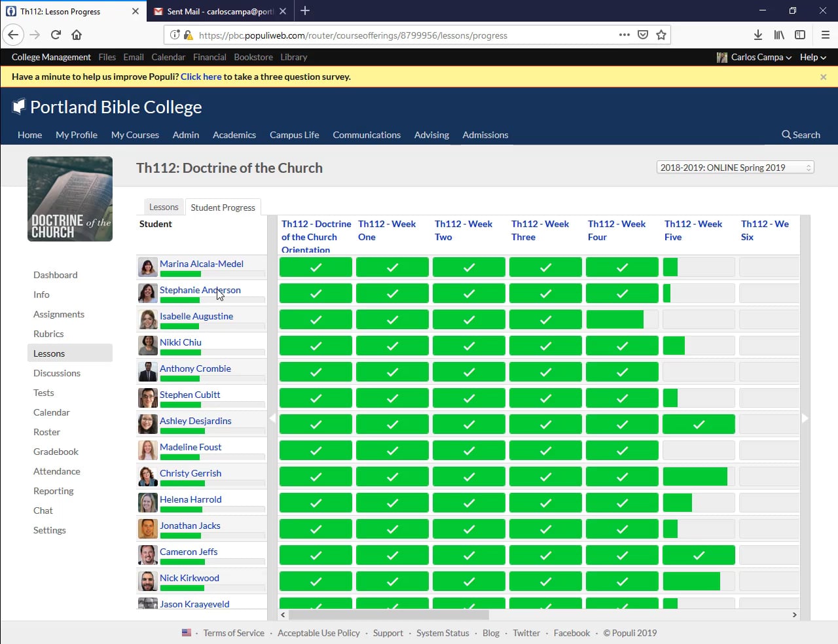
Task: Reload the page with the refresh icon
Action: 56,35
